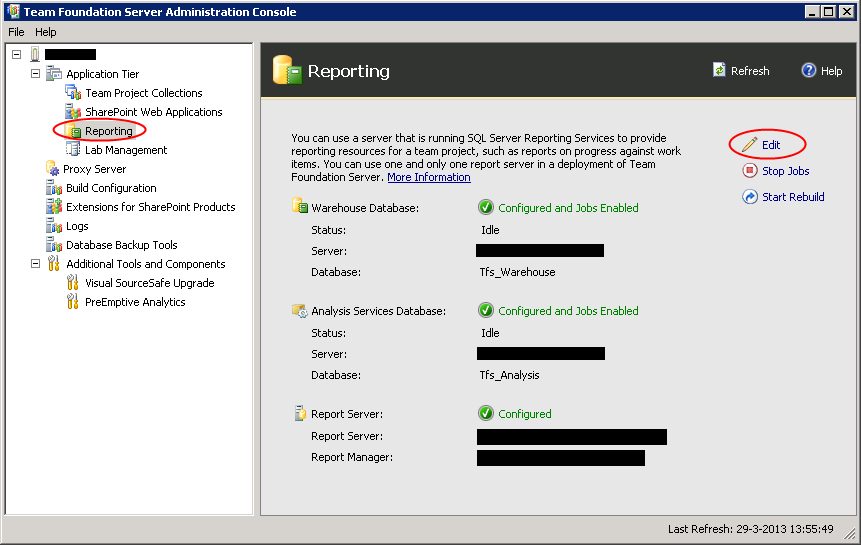This screenshot has width=861, height=545.
Task: Collapse the root server node
Action: click(x=17, y=54)
